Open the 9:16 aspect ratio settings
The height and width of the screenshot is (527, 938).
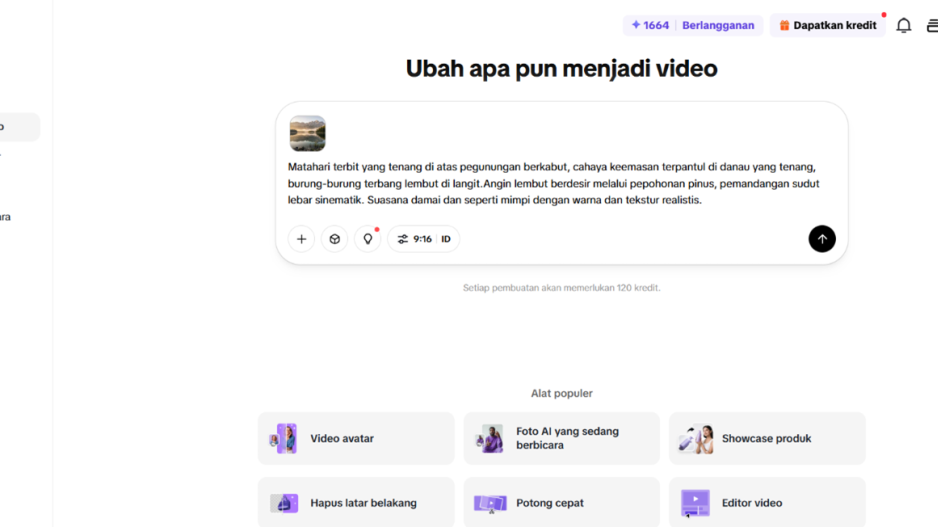[x=414, y=239]
